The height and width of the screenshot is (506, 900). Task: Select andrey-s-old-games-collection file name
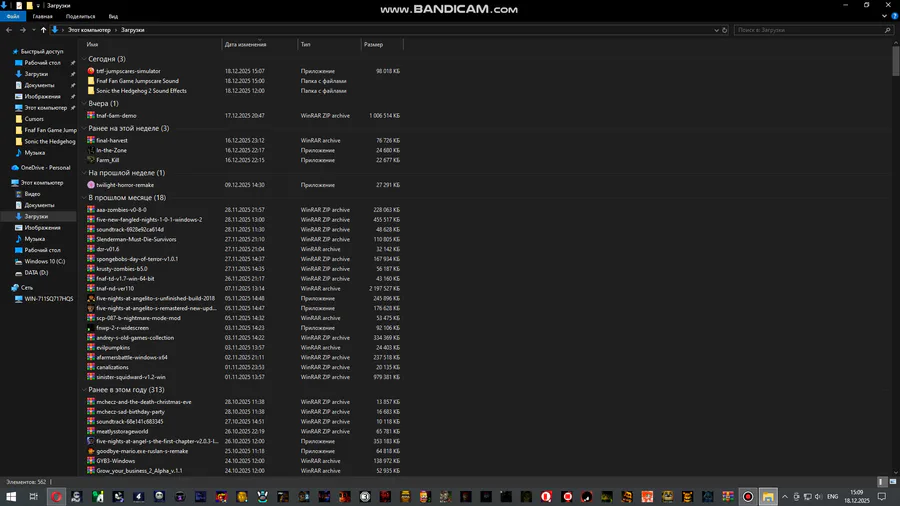click(x=135, y=337)
